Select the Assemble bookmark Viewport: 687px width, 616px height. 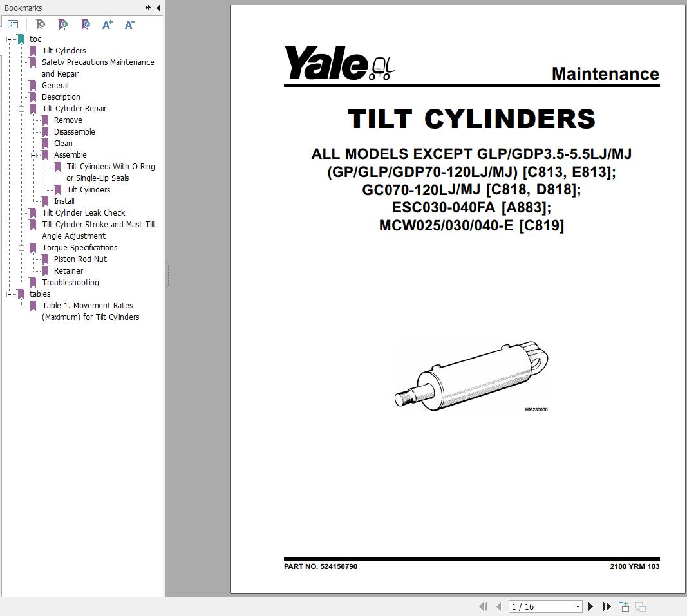[x=71, y=155]
